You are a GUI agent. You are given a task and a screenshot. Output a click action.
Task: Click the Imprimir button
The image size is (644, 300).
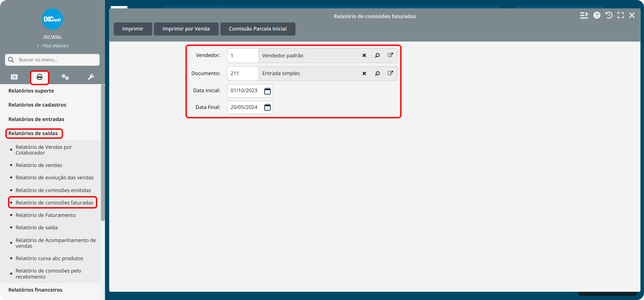point(133,29)
